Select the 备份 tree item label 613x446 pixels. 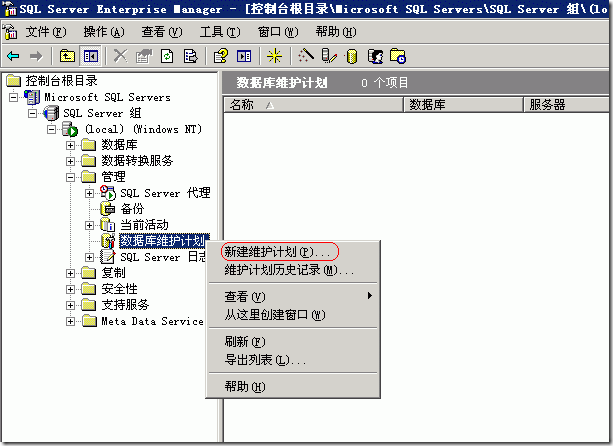tap(132, 209)
